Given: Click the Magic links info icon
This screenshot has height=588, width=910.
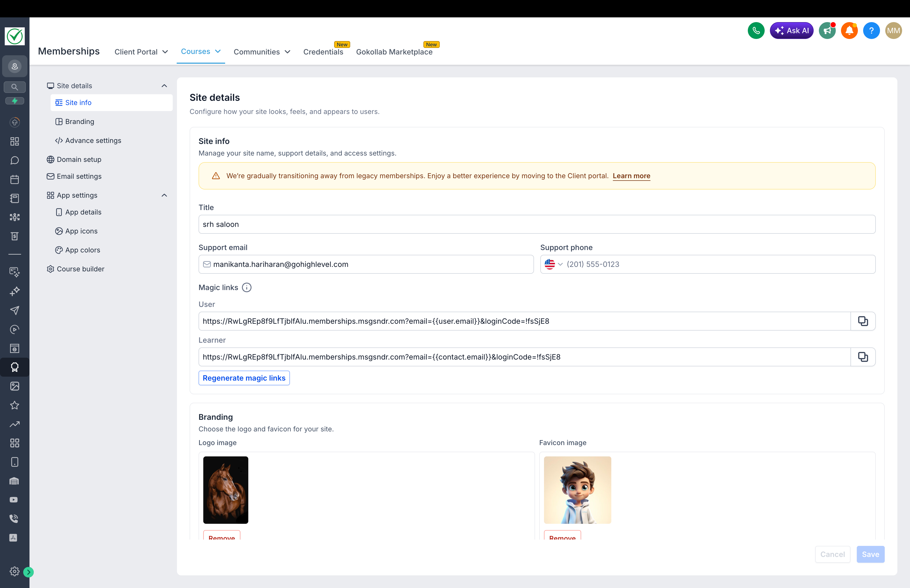Looking at the screenshot, I should (x=247, y=287).
